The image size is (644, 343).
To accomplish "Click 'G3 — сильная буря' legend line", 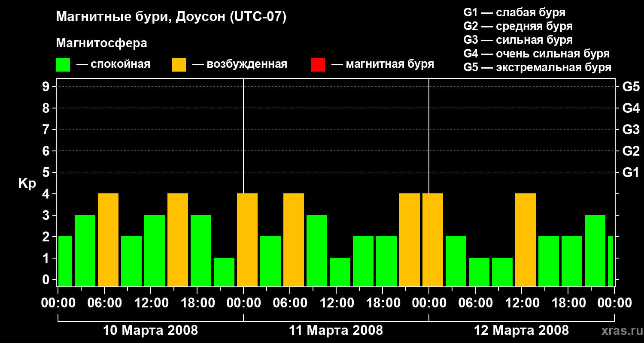I will pyautogui.click(x=518, y=40).
